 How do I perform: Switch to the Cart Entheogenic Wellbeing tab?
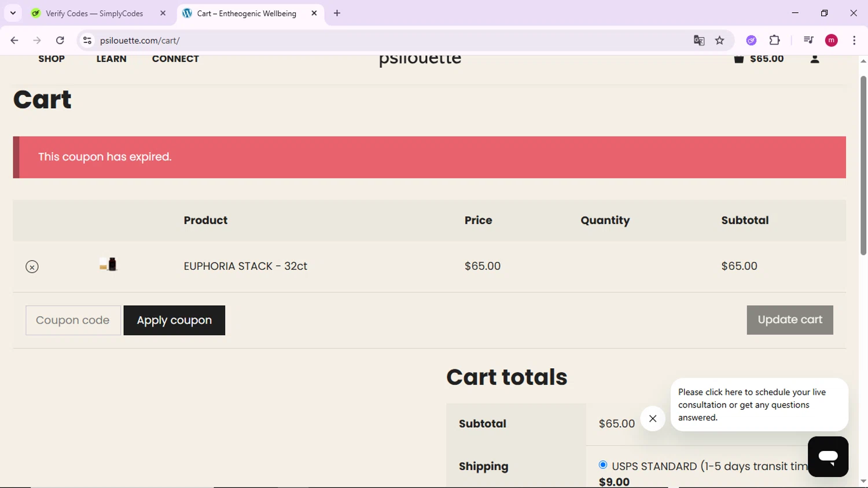(x=247, y=13)
